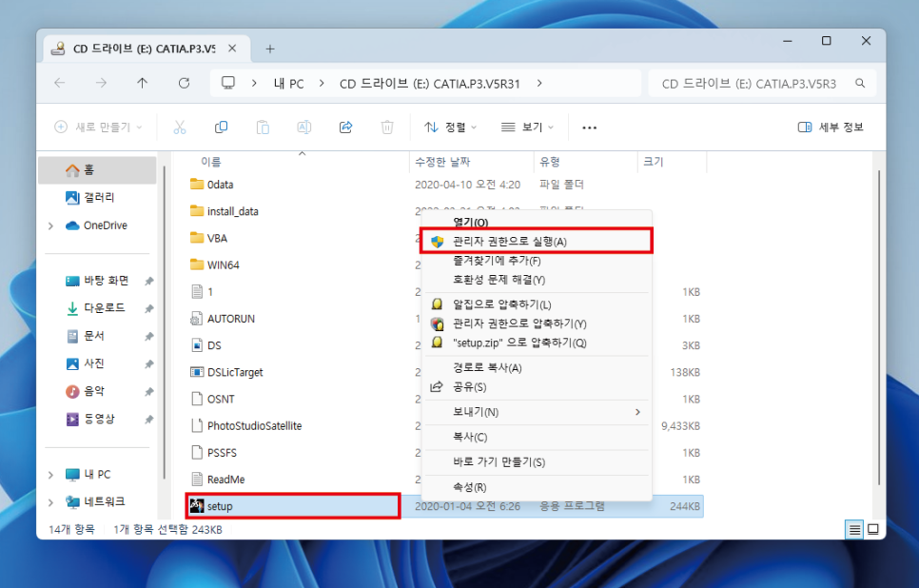This screenshot has height=588, width=919.
Task: Click the 음악 music icon in sidebar
Action: pyautogui.click(x=72, y=392)
